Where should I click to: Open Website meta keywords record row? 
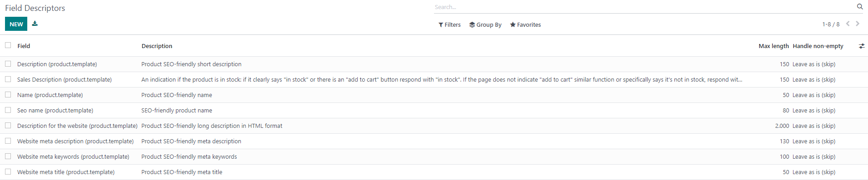click(x=434, y=157)
